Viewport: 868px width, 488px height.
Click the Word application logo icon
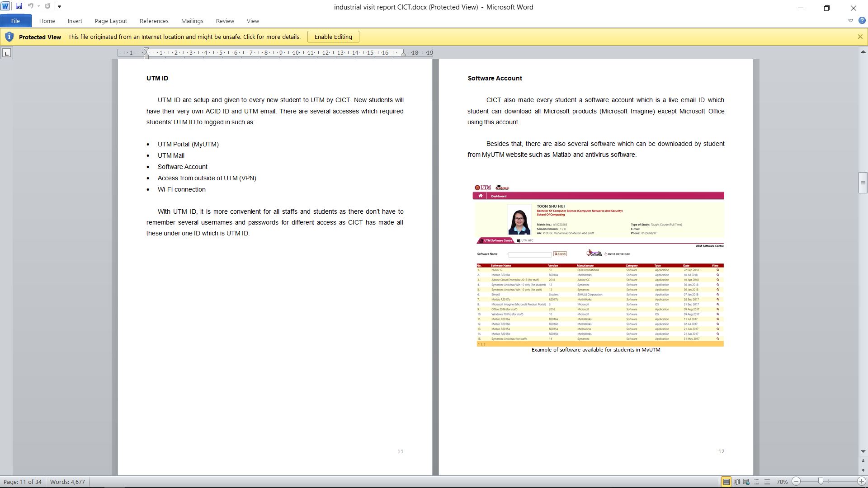(5, 6)
